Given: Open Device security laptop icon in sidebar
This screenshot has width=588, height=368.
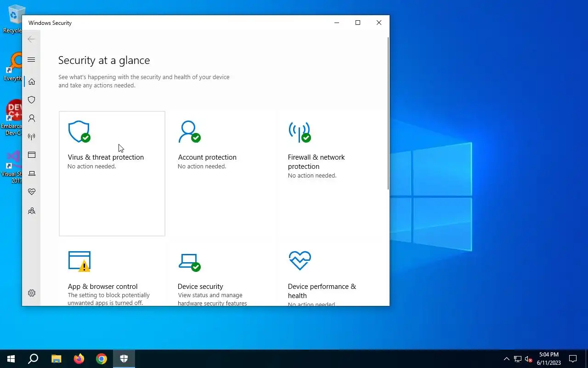Looking at the screenshot, I should [x=31, y=173].
